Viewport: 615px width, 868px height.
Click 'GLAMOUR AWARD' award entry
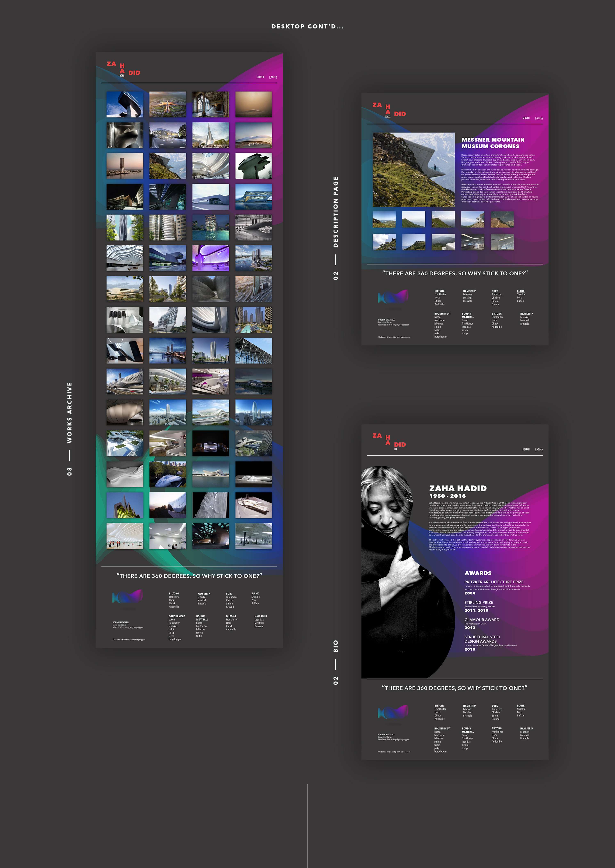[482, 620]
